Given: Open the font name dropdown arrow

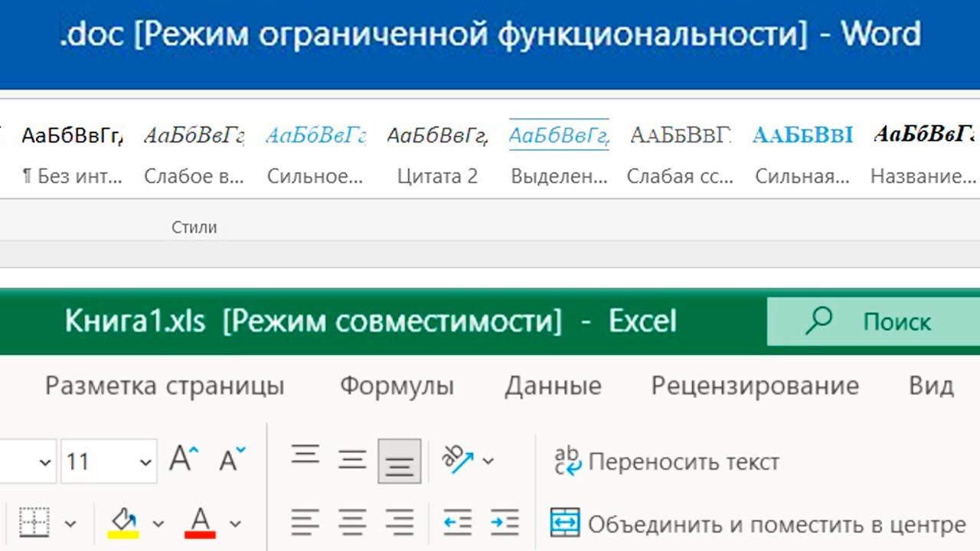Looking at the screenshot, I should point(44,462).
